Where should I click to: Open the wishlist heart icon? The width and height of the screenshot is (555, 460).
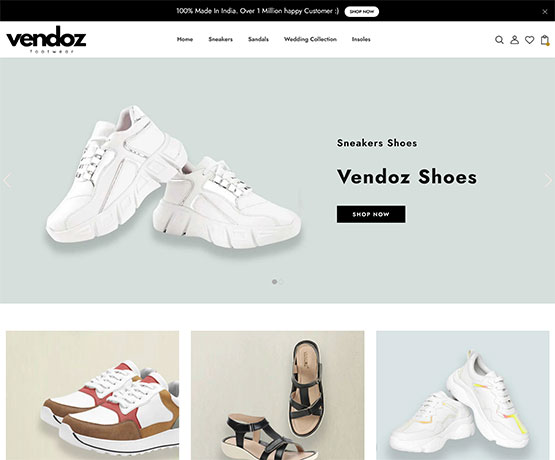529,40
